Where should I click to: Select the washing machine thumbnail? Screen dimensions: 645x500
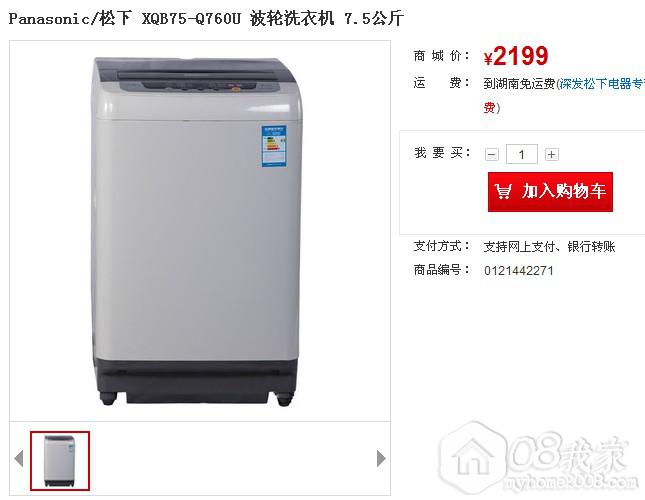coord(60,461)
